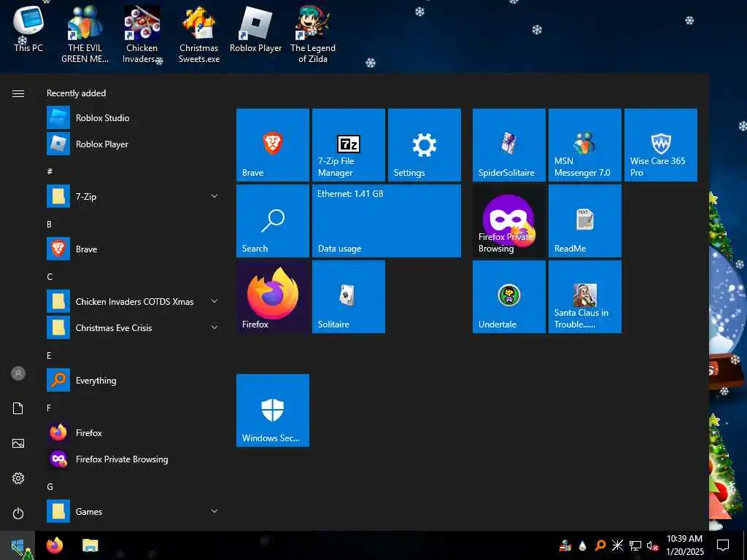Open the Data usage tile
This screenshot has height=560, width=747.
[387, 221]
